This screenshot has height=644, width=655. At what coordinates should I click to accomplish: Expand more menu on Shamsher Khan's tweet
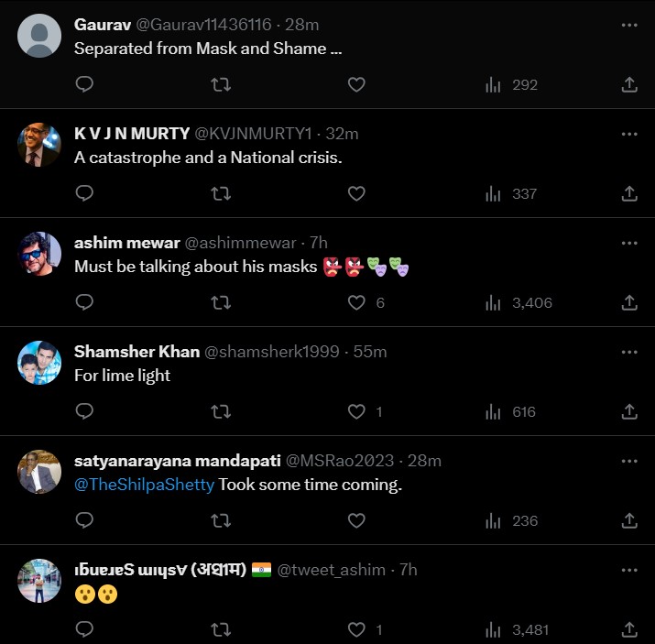coord(629,352)
